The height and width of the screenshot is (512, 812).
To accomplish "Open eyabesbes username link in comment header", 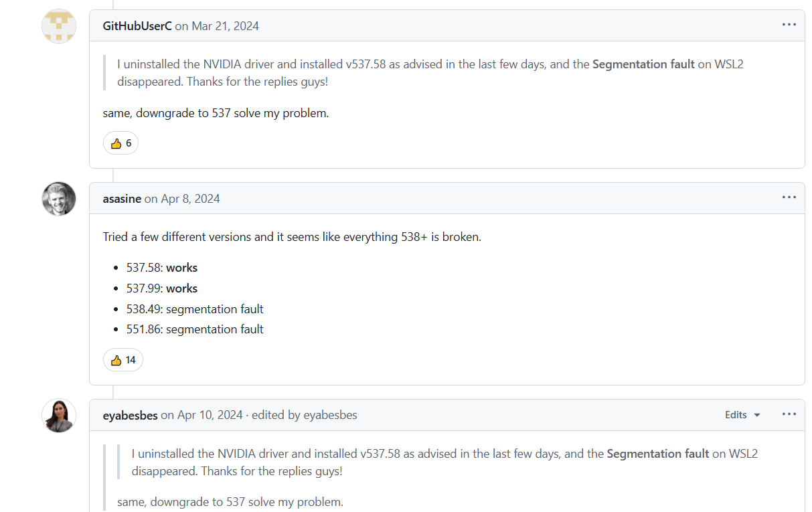I will coord(130,416).
